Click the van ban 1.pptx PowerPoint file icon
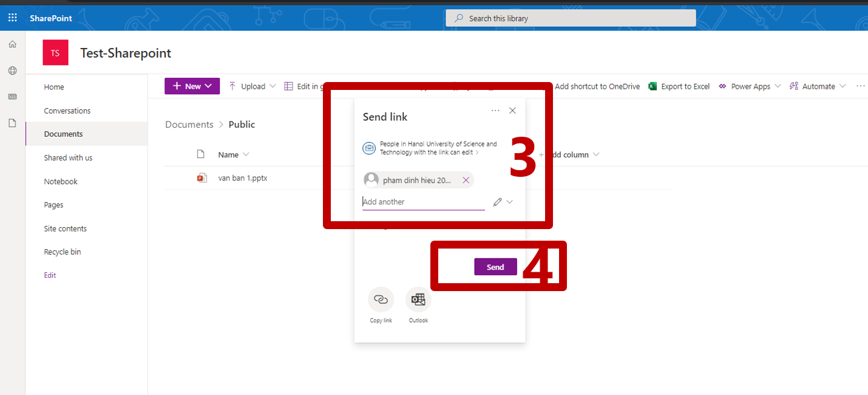 pyautogui.click(x=202, y=178)
